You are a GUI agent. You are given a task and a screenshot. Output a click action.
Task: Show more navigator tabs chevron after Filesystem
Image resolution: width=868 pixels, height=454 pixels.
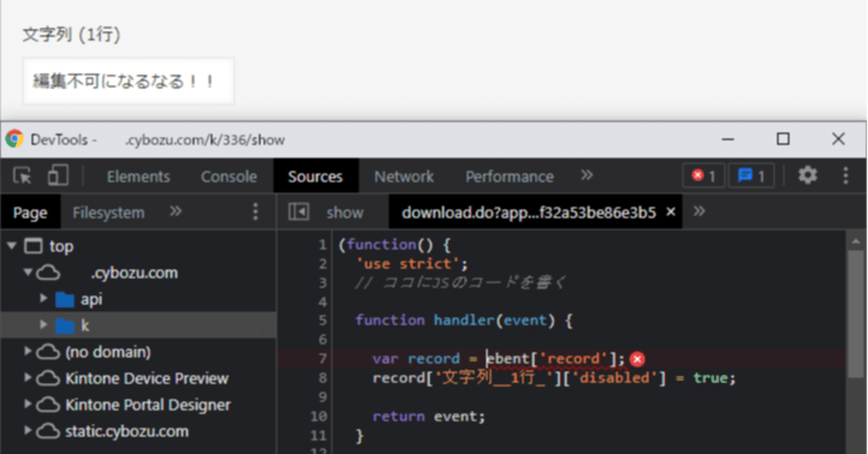pos(176,211)
